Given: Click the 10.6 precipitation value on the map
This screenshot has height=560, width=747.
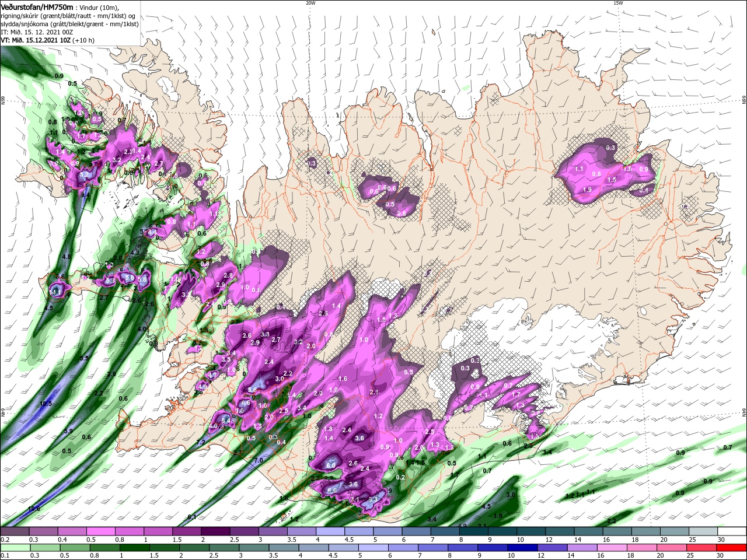Looking at the screenshot, I should pos(34,509).
